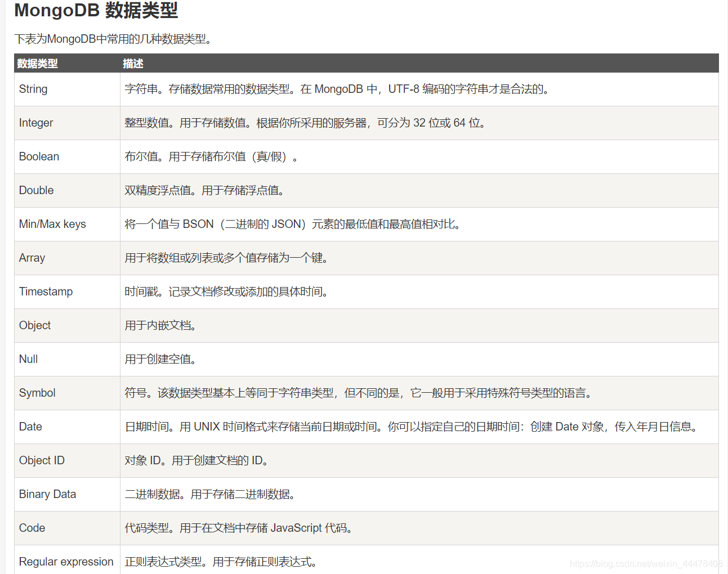Select the 'Regular expression' cell
Viewport: 728px width, 574px height.
coord(67,560)
